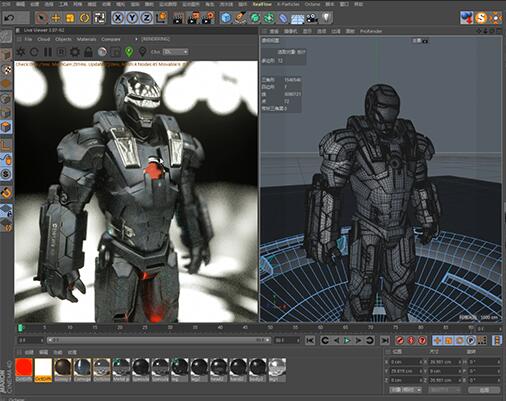Image resolution: width=506 pixels, height=401 pixels.
Task: Toggle Z axis lock
Action: tap(146, 18)
